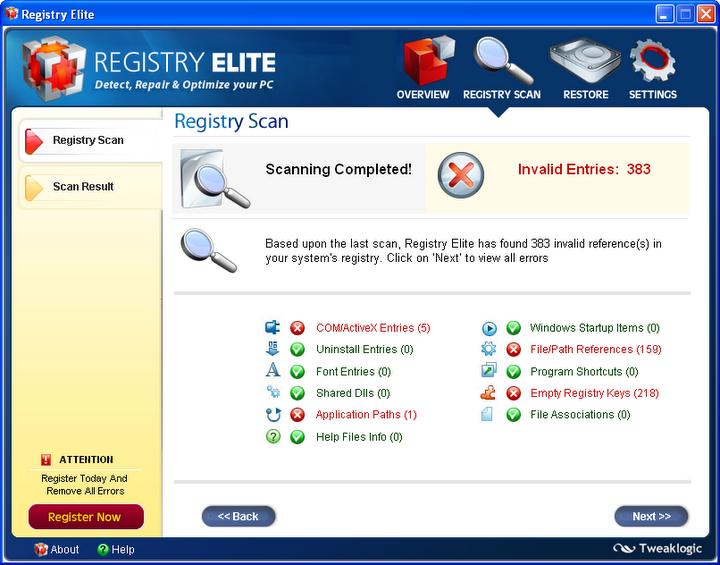Click Empty Registry Keys (218) text
This screenshot has height=565, width=720.
coord(594,393)
